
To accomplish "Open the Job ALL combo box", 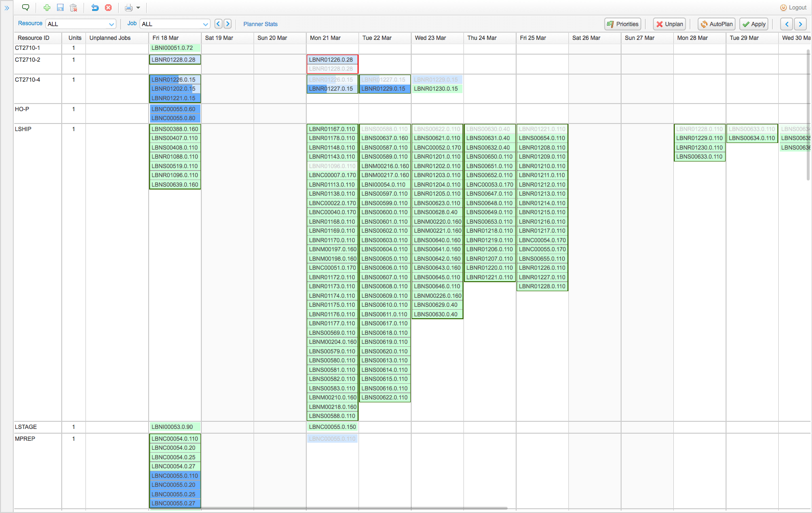I will 175,24.
